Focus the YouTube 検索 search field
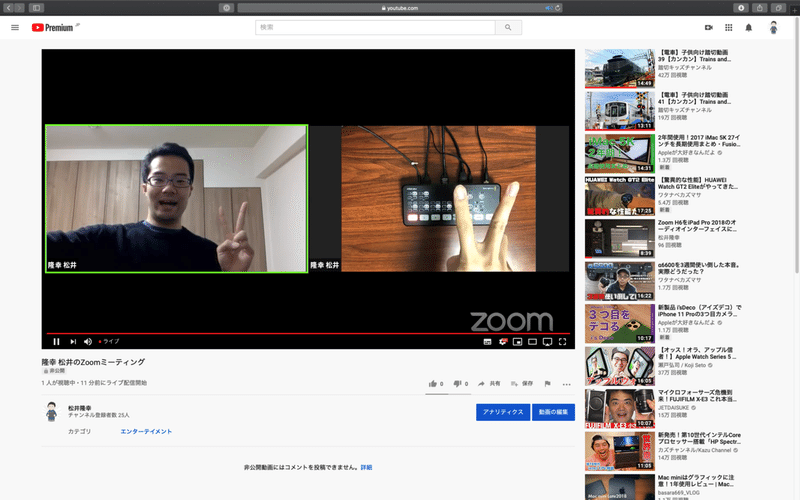Viewport: 800px width, 500px height. (x=375, y=28)
